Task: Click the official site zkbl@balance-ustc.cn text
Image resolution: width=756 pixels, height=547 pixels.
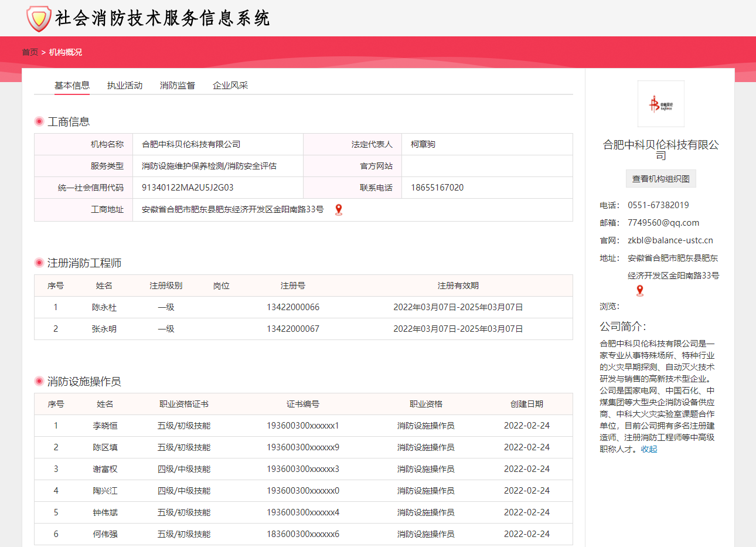Action: pyautogui.click(x=670, y=240)
